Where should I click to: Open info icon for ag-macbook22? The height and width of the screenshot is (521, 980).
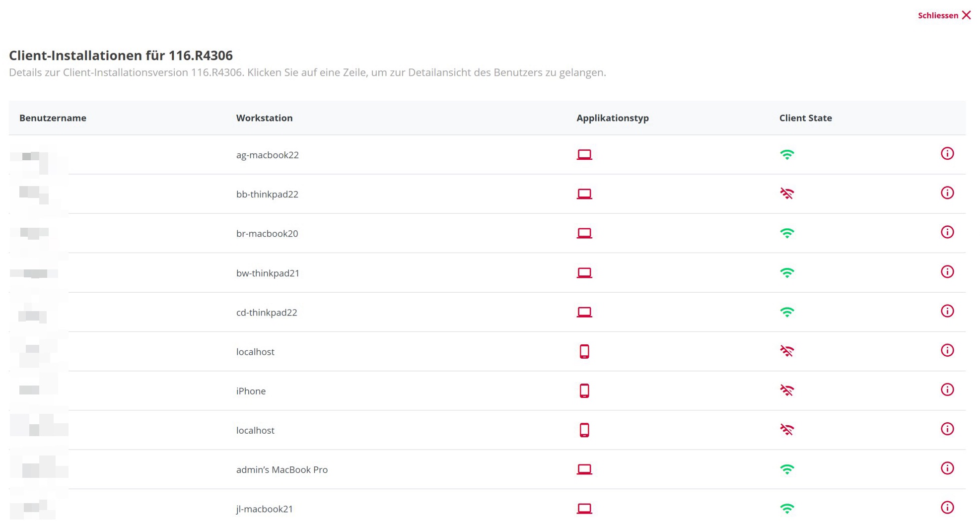coord(947,154)
